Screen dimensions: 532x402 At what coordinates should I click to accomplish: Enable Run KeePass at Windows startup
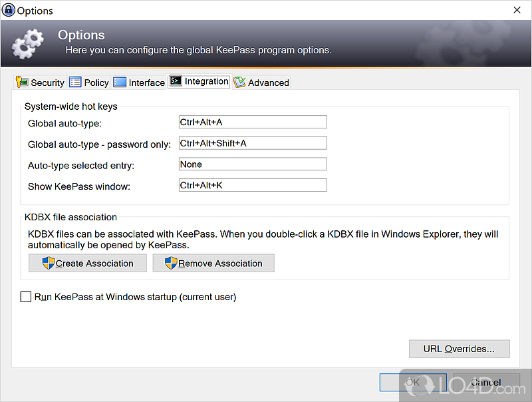pyautogui.click(x=26, y=297)
